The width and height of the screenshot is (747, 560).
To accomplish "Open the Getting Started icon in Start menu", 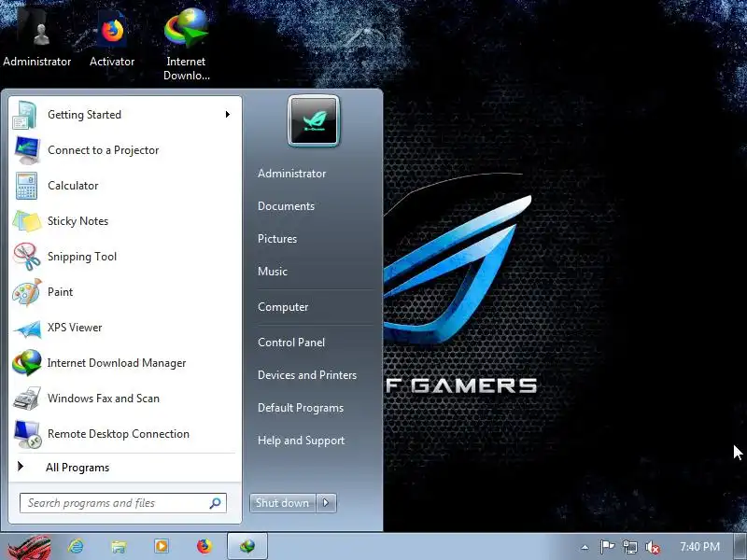I will coord(25,115).
